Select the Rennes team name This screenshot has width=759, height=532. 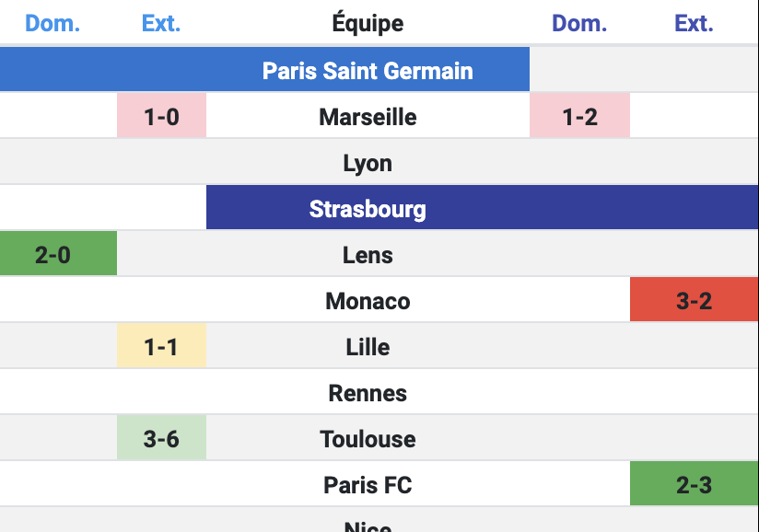(368, 393)
